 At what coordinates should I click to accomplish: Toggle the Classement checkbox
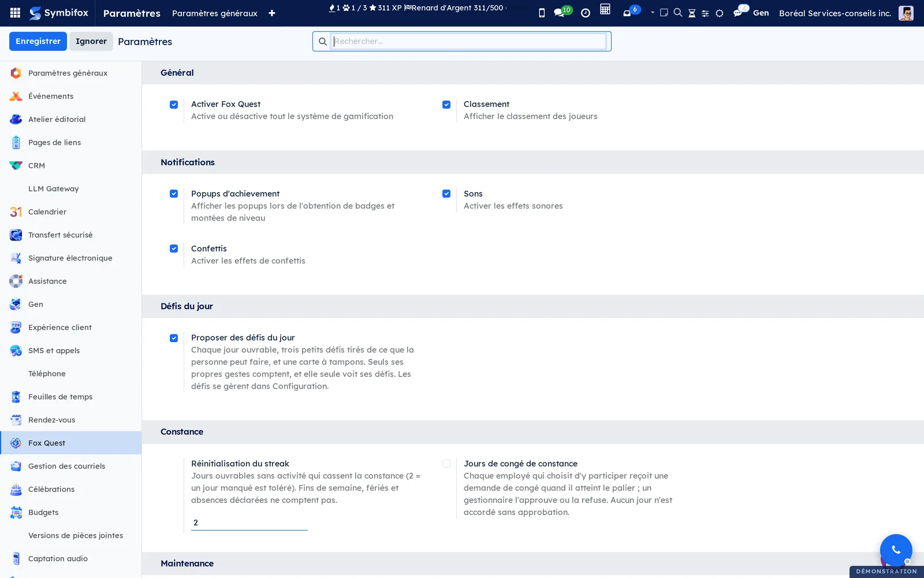pyautogui.click(x=446, y=105)
